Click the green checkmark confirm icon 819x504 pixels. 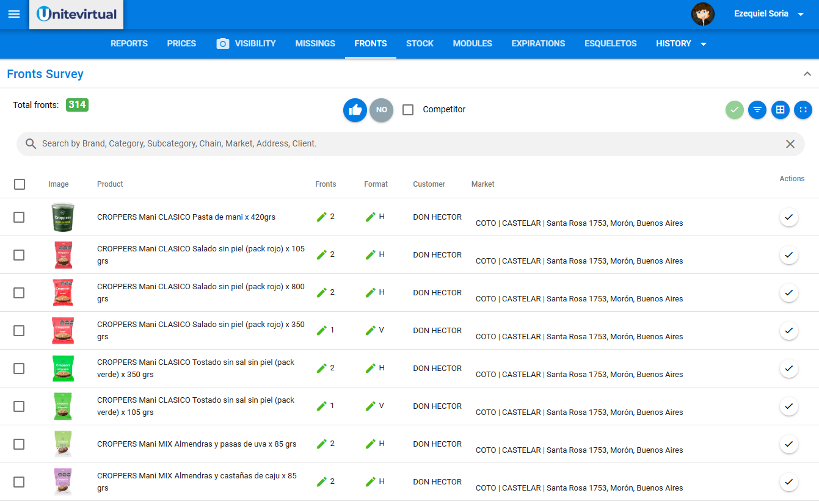(734, 110)
